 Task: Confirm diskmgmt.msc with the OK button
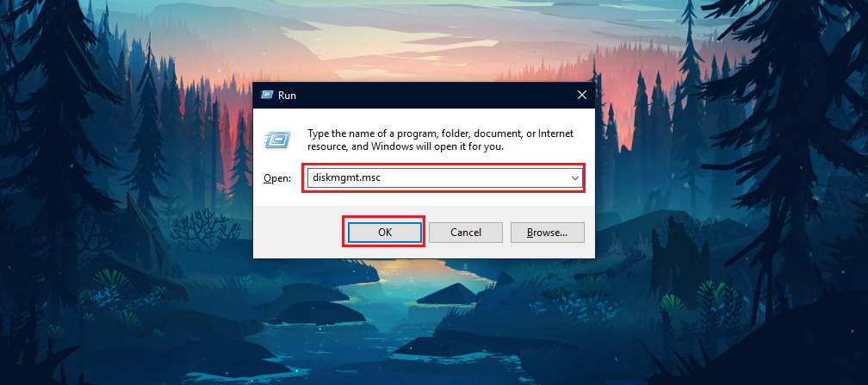384,233
